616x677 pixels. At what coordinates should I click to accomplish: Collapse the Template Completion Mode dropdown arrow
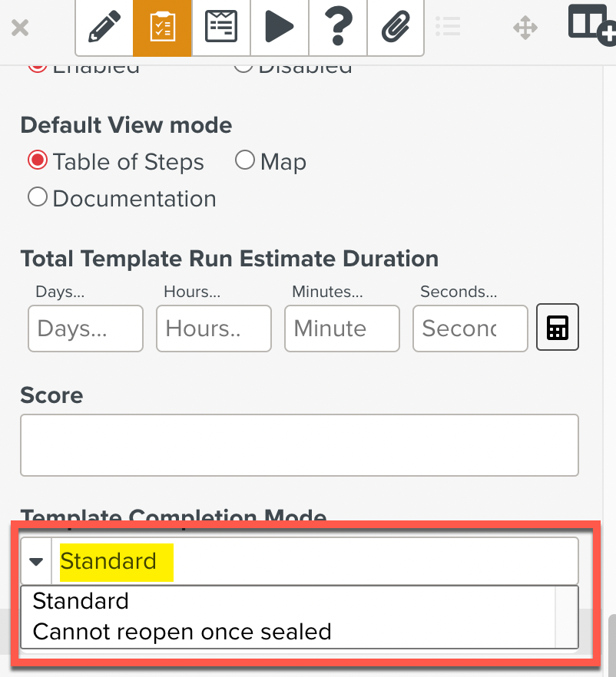pyautogui.click(x=36, y=561)
